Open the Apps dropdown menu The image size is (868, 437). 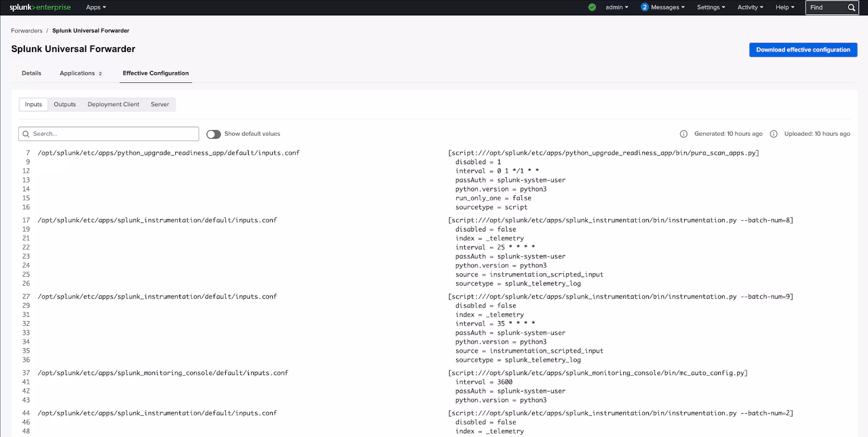(96, 8)
